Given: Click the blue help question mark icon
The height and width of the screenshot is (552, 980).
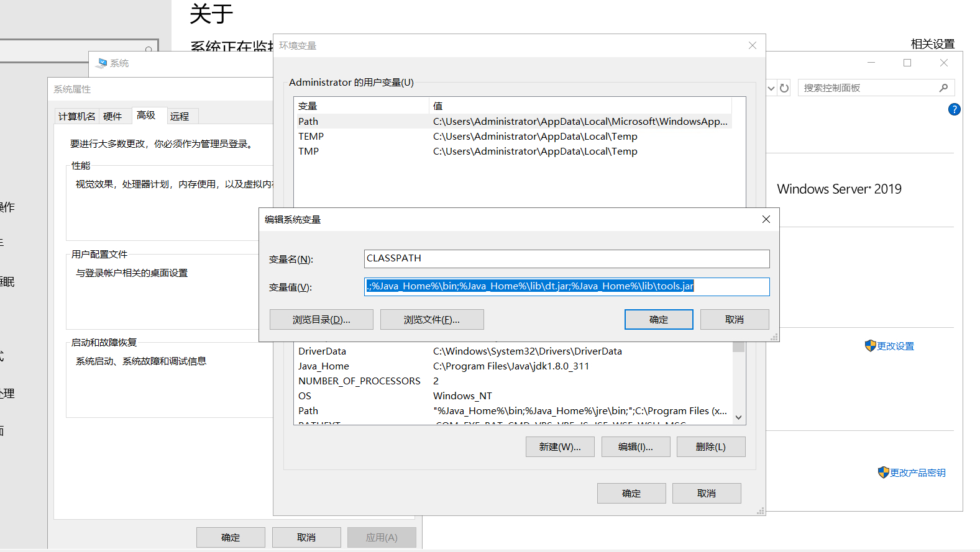Looking at the screenshot, I should click(954, 109).
